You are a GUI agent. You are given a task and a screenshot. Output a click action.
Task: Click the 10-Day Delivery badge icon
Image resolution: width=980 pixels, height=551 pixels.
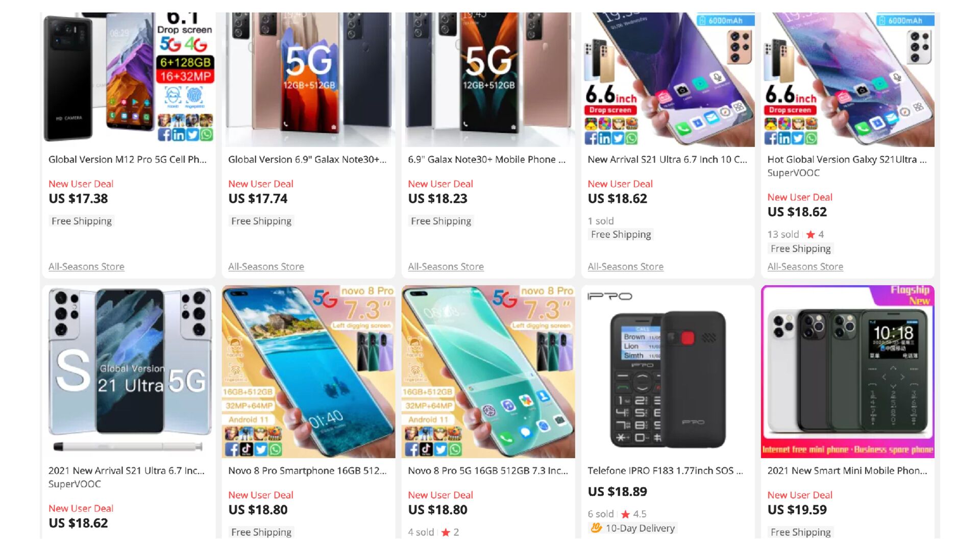pyautogui.click(x=596, y=528)
